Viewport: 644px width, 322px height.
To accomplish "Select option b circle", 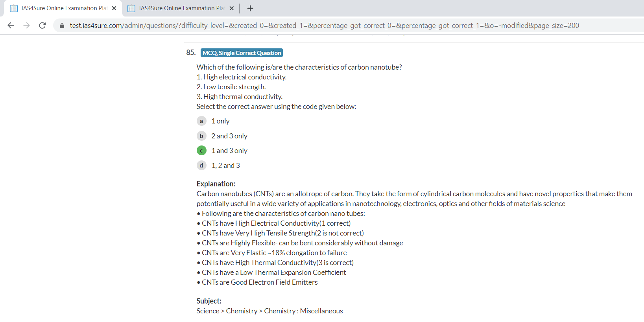I will pyautogui.click(x=201, y=136).
